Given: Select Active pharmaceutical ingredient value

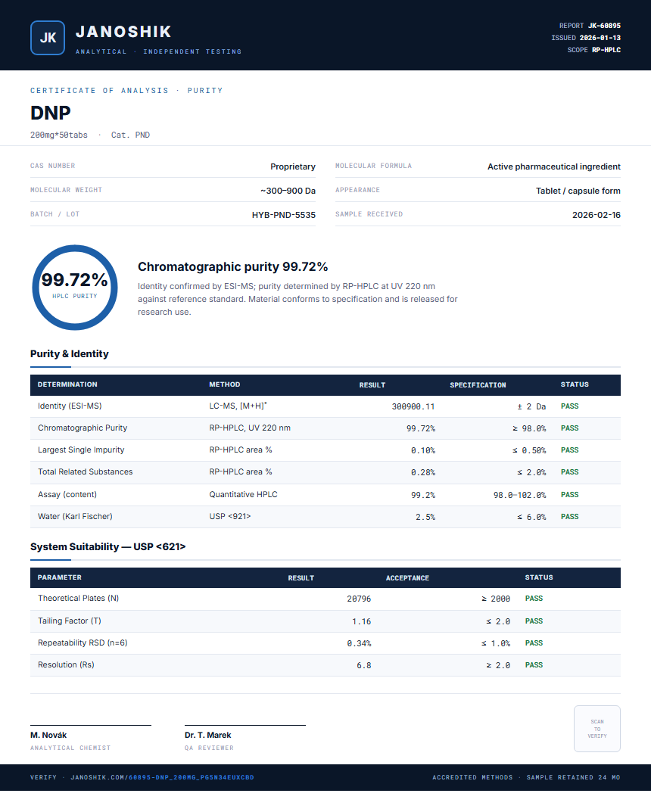Looking at the screenshot, I should click(553, 166).
